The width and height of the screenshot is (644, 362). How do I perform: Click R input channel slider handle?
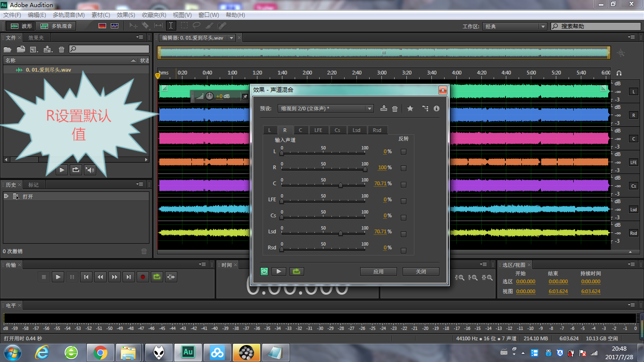coord(365,169)
